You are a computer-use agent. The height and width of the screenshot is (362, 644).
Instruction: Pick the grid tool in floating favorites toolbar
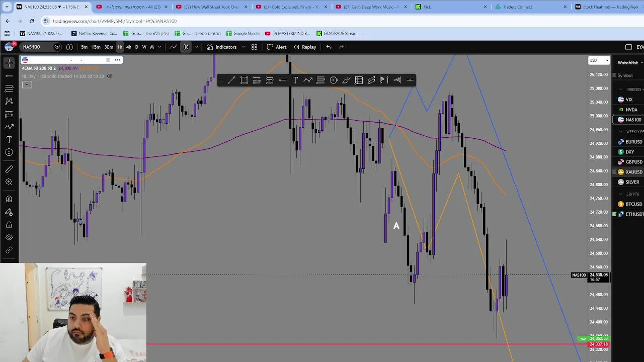click(359, 80)
